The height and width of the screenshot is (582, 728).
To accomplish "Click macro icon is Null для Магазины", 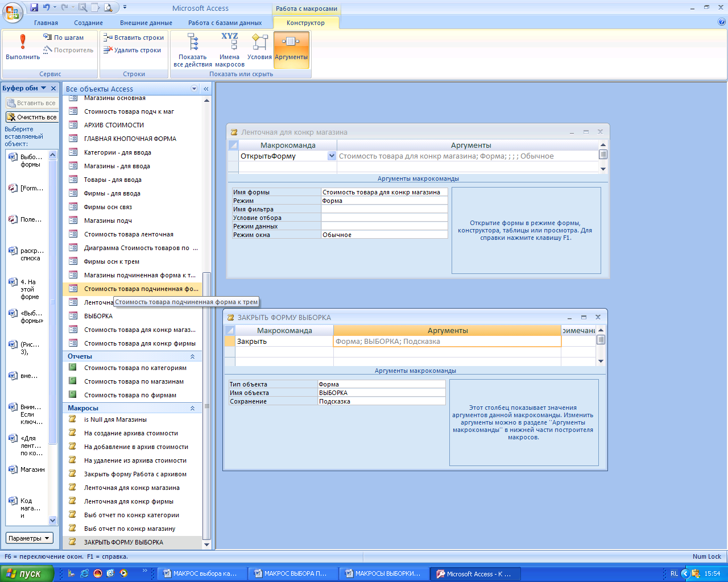I will coord(73,419).
